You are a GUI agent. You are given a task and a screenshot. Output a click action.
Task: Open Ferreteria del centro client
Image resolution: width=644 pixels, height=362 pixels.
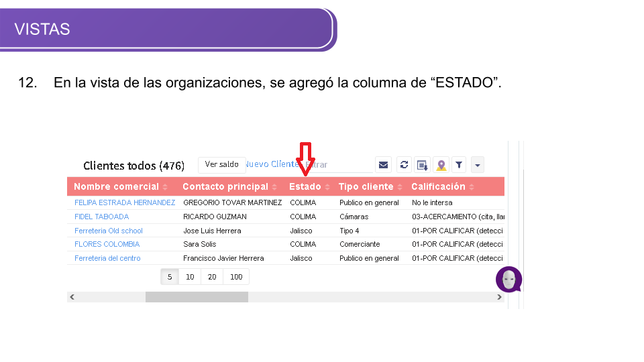click(x=107, y=258)
